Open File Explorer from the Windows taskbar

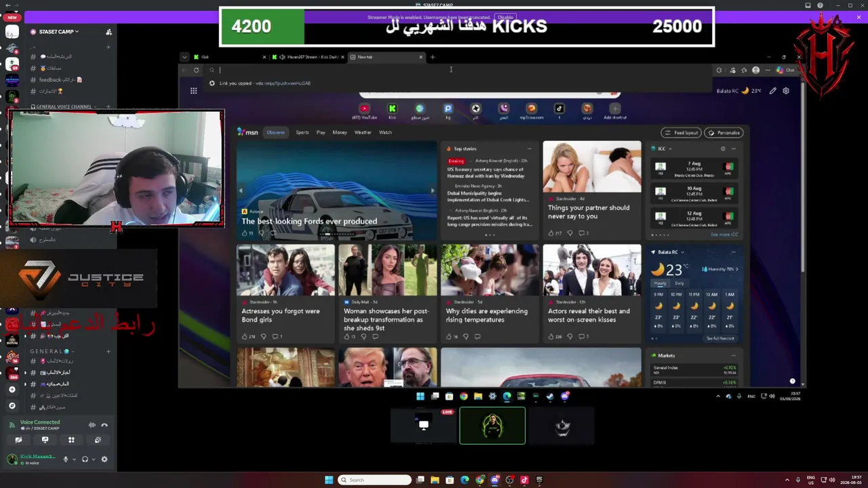(x=435, y=480)
